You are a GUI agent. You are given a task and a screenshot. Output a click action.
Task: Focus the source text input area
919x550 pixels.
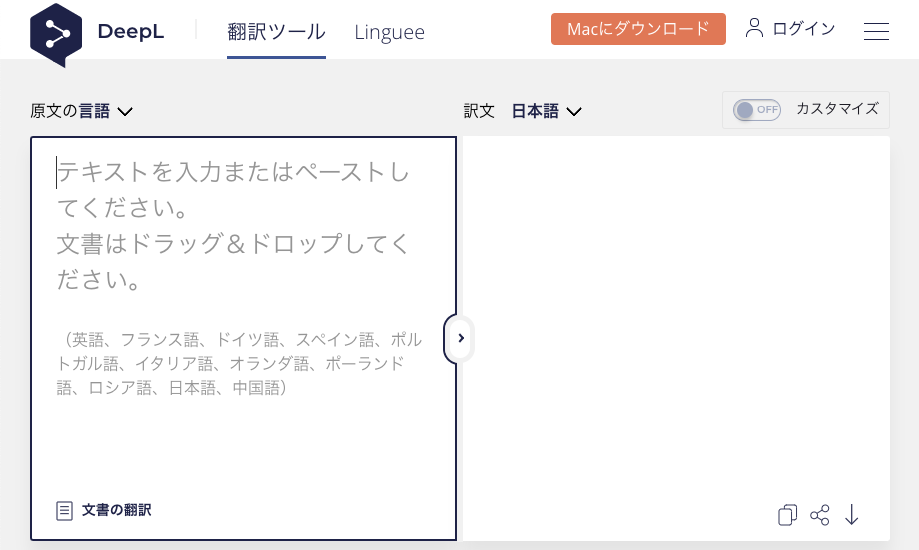(243, 338)
